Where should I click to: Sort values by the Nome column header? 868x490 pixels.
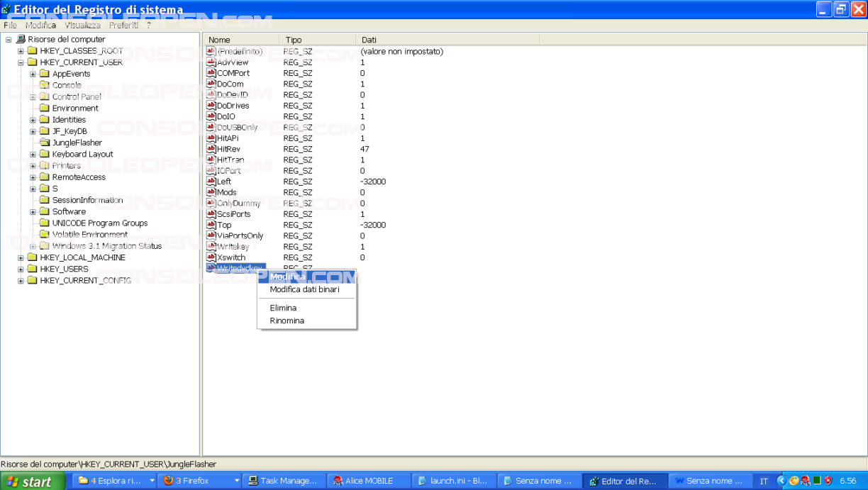[240, 40]
